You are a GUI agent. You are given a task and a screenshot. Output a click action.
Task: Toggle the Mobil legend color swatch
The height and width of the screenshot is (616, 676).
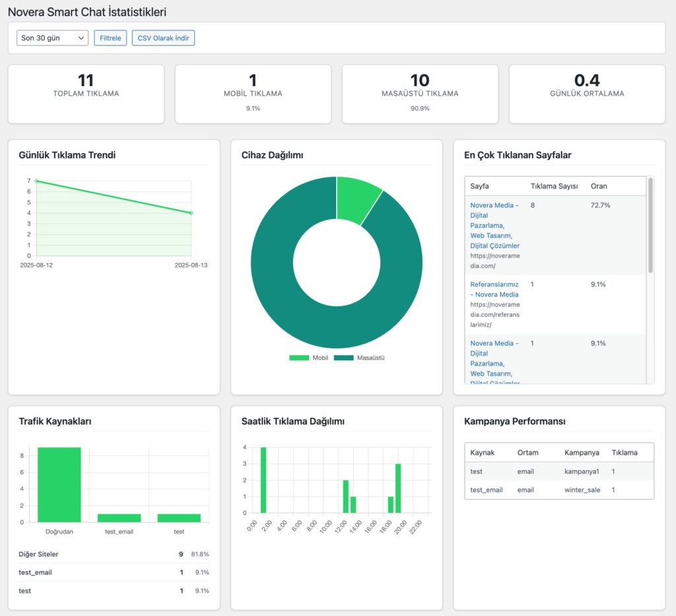pos(299,358)
